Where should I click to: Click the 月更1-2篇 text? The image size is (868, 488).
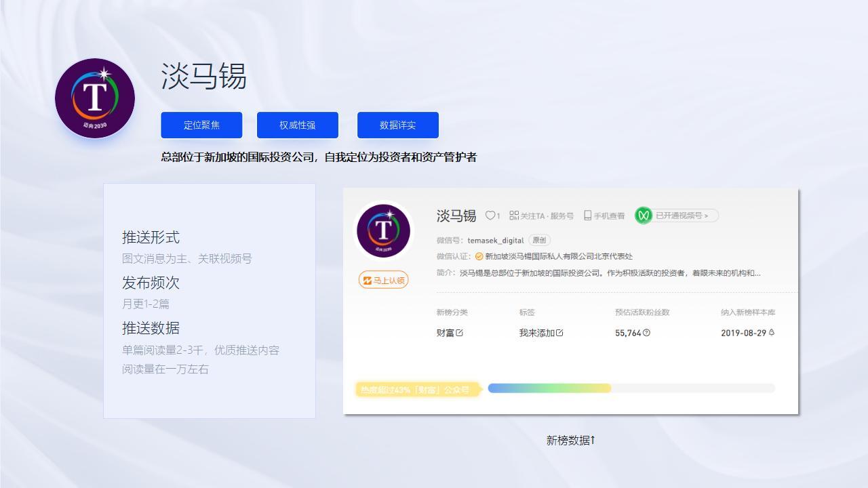pyautogui.click(x=146, y=304)
